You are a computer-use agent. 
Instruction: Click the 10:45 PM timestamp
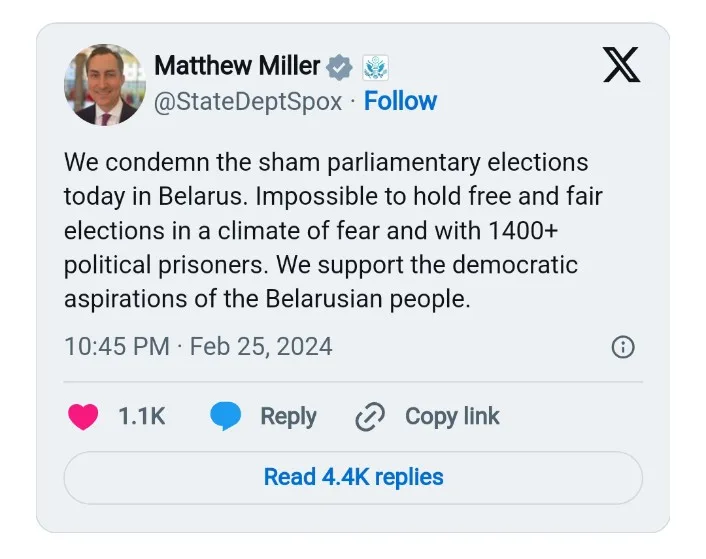[x=116, y=347]
